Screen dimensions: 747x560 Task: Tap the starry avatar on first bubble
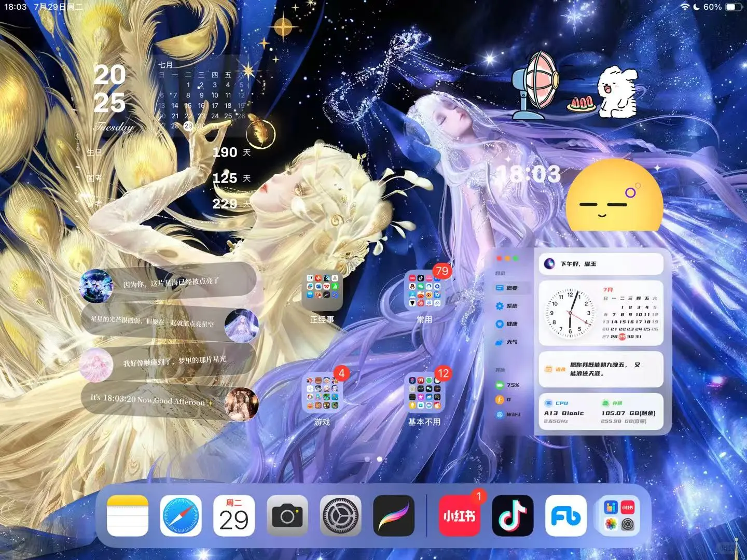tap(96, 285)
